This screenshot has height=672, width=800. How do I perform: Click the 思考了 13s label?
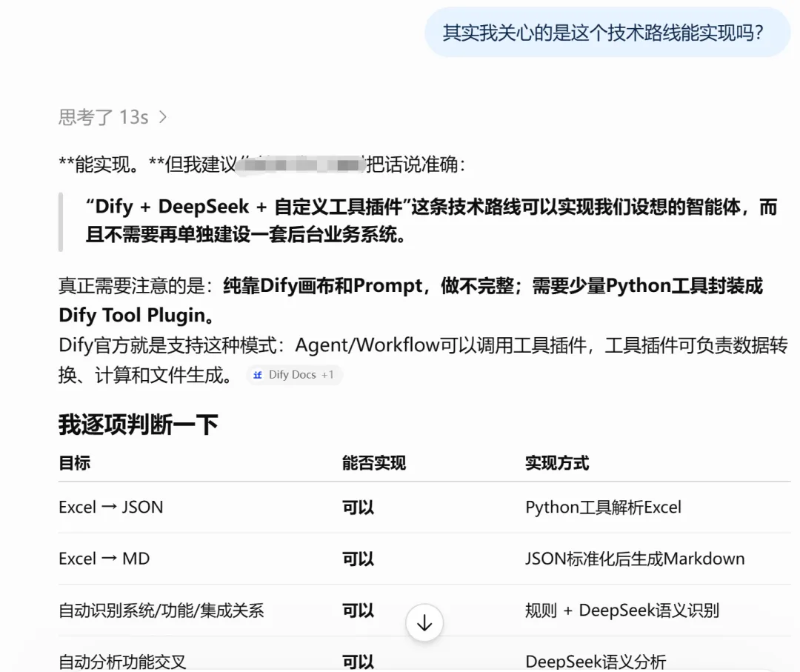(x=104, y=117)
